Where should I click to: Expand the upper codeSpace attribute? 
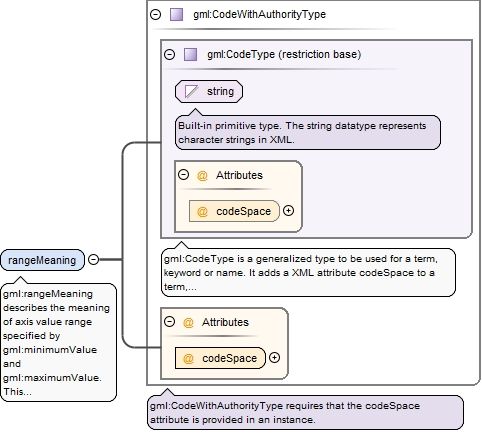click(x=288, y=211)
